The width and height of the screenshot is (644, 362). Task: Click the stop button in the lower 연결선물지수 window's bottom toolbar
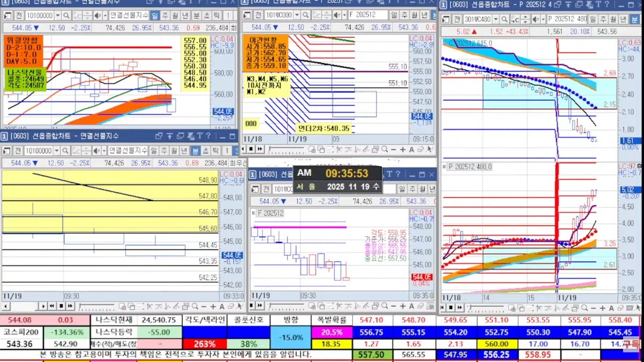click(61, 306)
